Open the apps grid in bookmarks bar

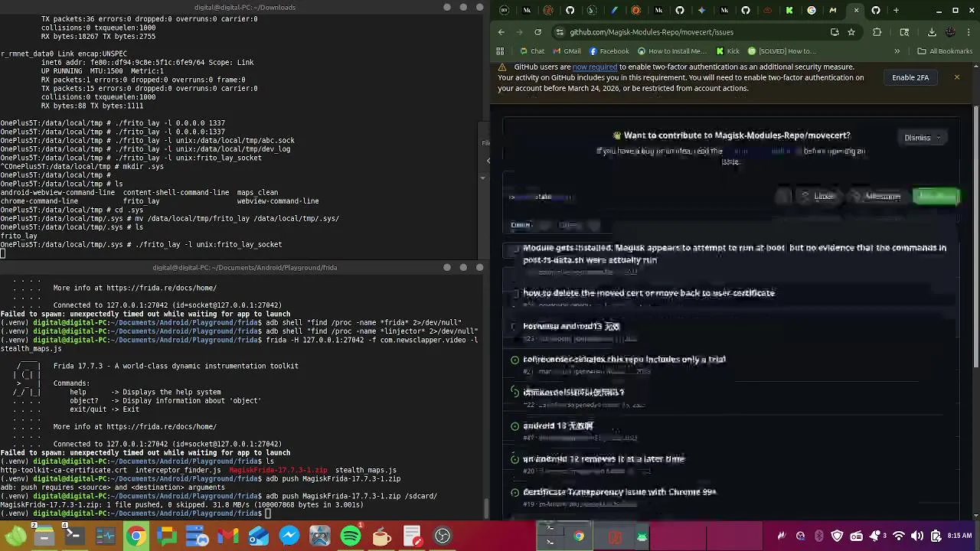click(500, 51)
